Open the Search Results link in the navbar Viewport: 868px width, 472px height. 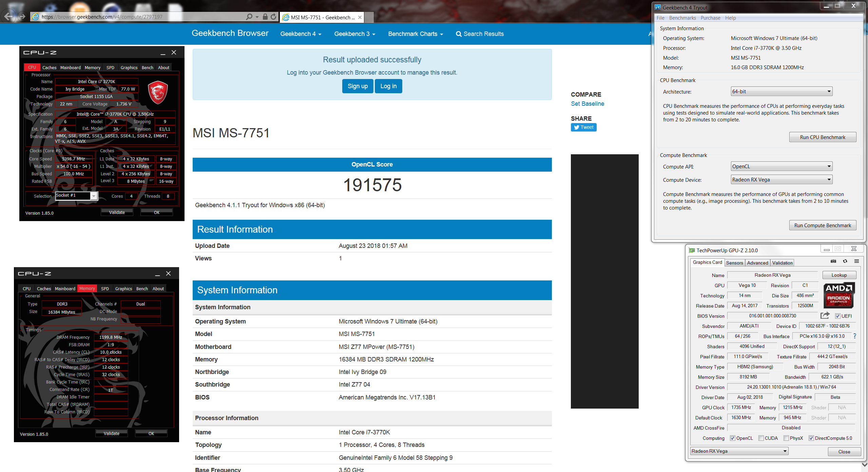pyautogui.click(x=480, y=34)
